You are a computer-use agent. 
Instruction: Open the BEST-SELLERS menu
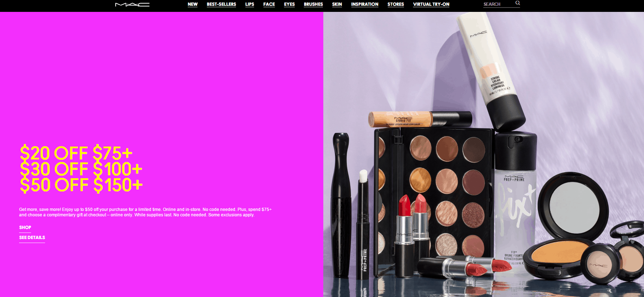[221, 4]
